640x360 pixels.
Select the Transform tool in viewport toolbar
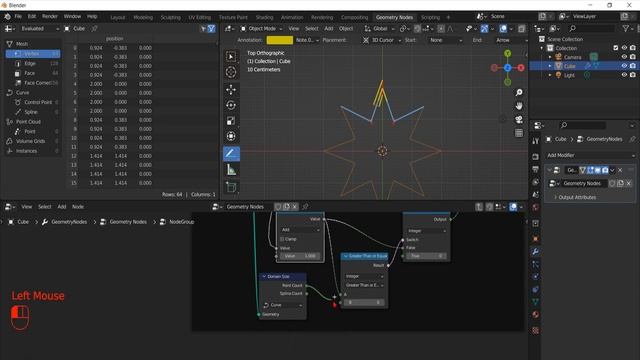[x=231, y=136]
